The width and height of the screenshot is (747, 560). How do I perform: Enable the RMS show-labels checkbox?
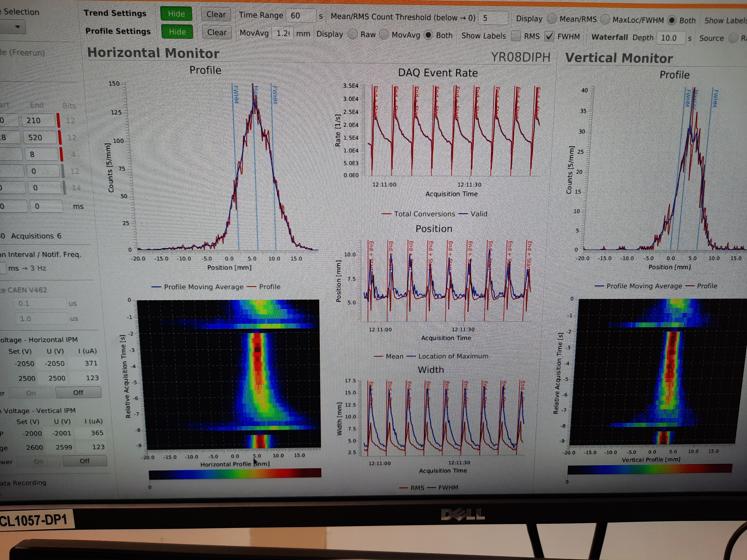click(x=516, y=36)
